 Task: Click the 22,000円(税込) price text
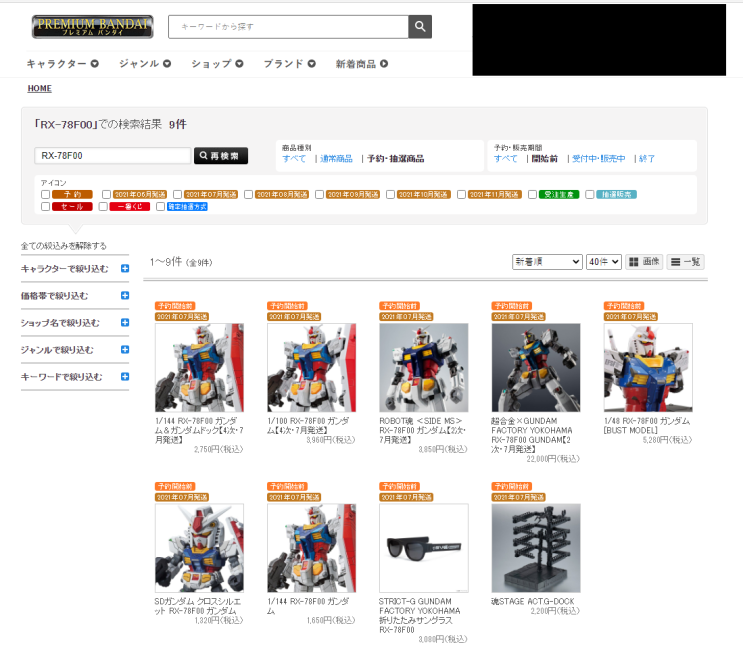click(x=553, y=459)
